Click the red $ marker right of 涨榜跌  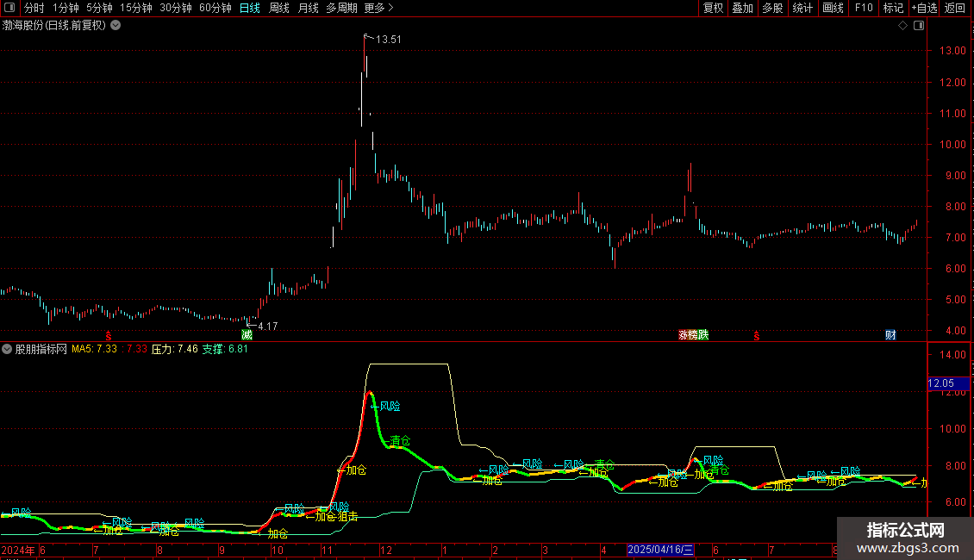[x=756, y=336]
